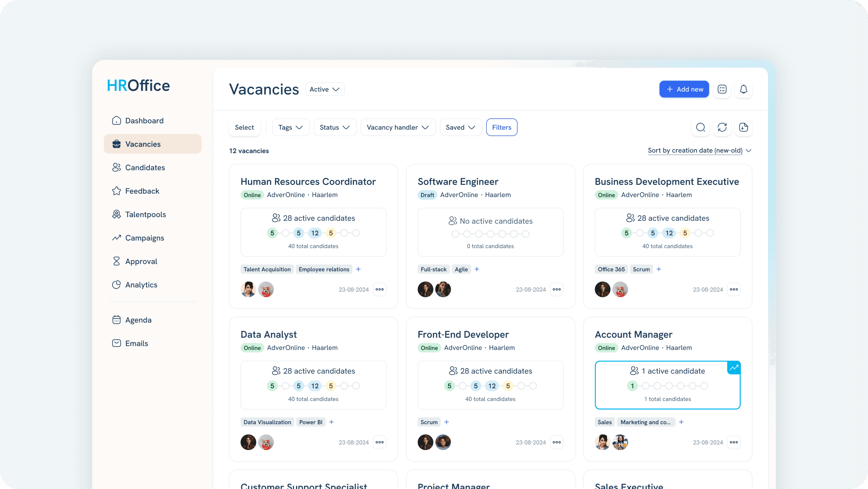Expand the Active status dropdown
Screen dimensions: 868x489
point(324,89)
